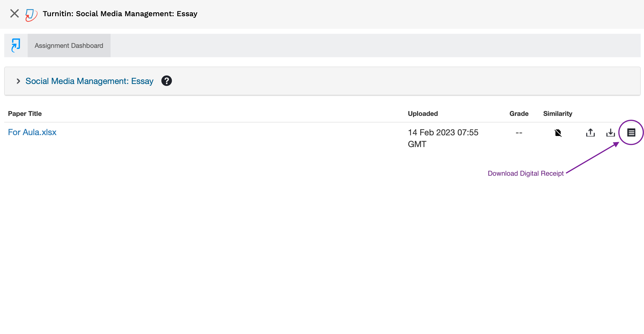Expand the Social Media Management: Essay chevron
Viewport: 644px width, 334px height.
pos(18,81)
